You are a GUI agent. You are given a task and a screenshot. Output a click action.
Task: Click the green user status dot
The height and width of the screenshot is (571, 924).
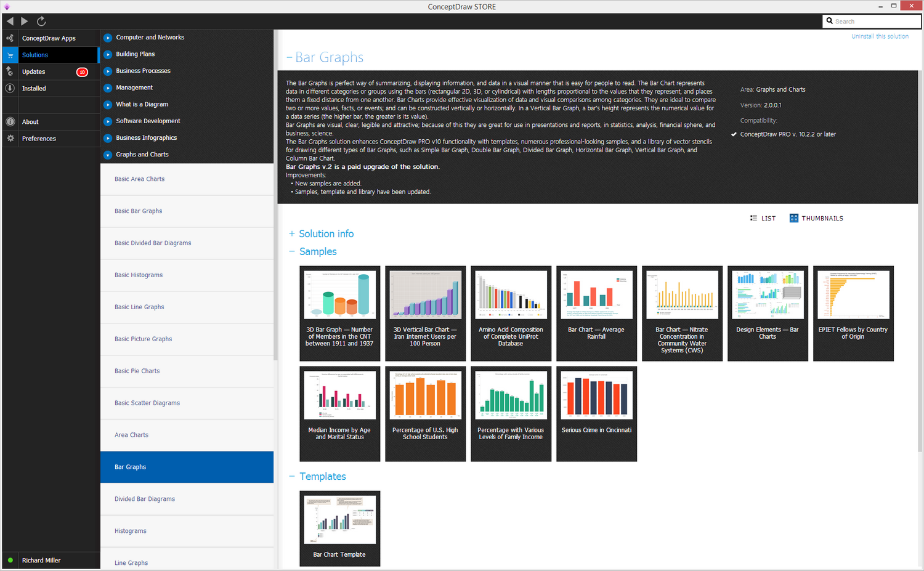pos(10,561)
